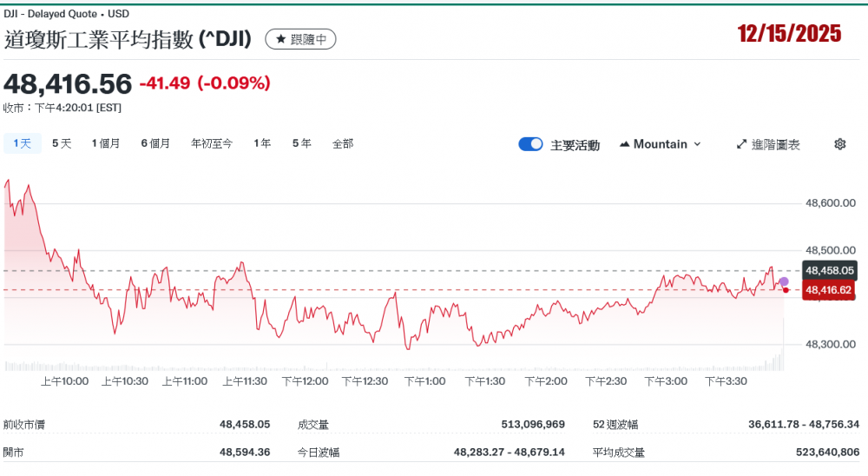Click the 道瓊斯工業平均指數 (^DJI) title

pyautogui.click(x=128, y=39)
